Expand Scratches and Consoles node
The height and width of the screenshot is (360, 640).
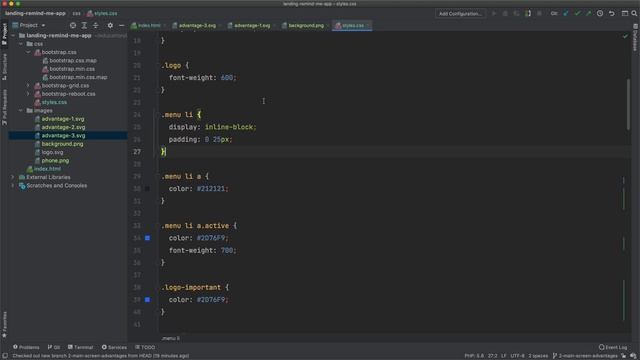point(13,186)
